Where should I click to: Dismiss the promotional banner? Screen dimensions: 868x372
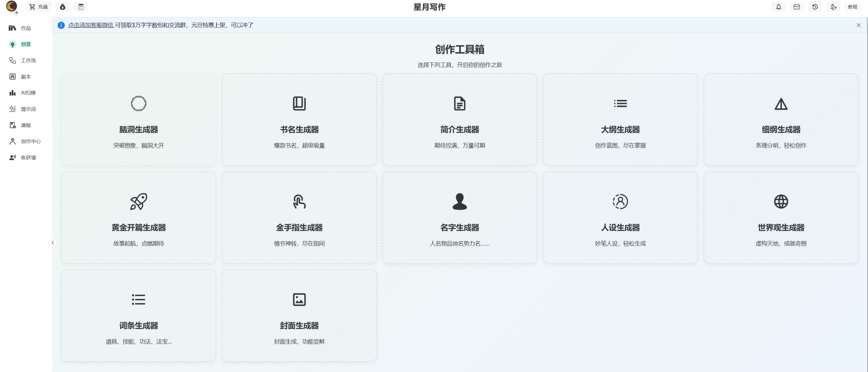[x=859, y=25]
